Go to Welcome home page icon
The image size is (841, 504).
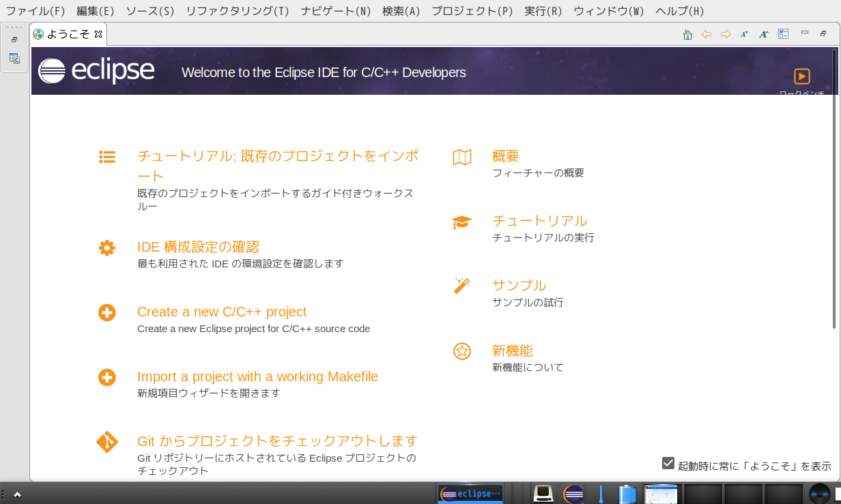coord(687,34)
